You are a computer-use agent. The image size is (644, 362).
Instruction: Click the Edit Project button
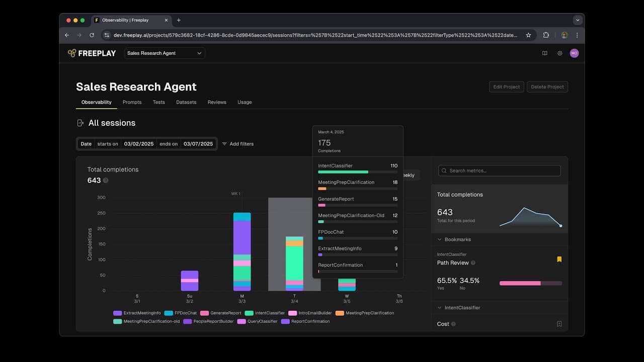(506, 87)
